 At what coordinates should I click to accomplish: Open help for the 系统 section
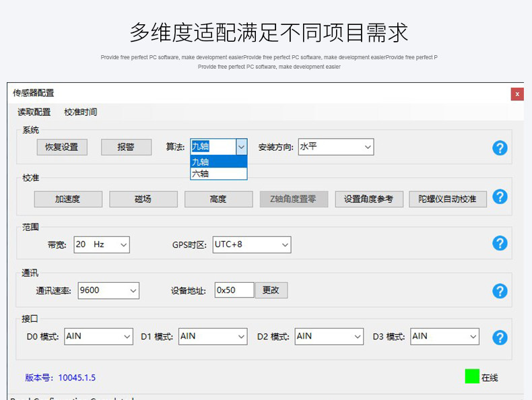(500, 148)
